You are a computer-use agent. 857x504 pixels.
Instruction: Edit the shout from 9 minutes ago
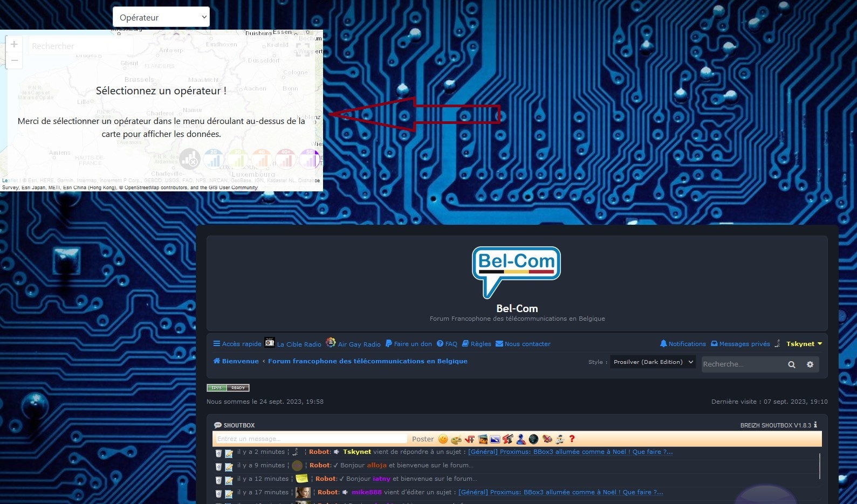(229, 467)
